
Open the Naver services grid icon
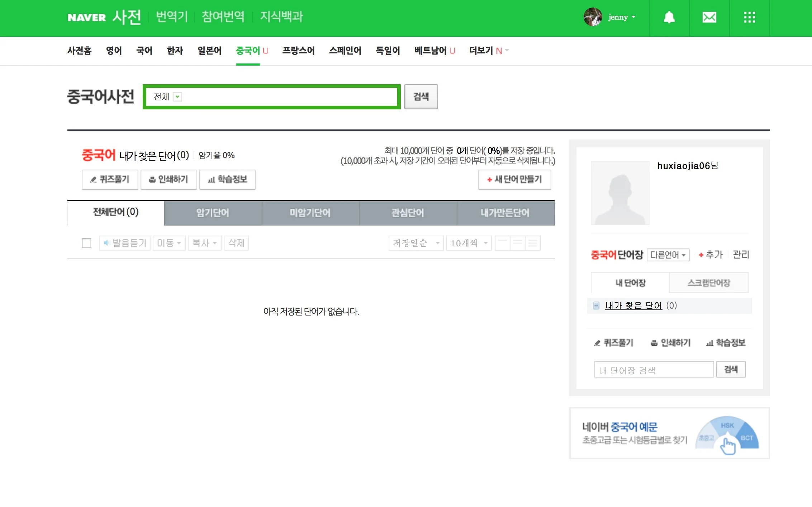[x=749, y=17]
